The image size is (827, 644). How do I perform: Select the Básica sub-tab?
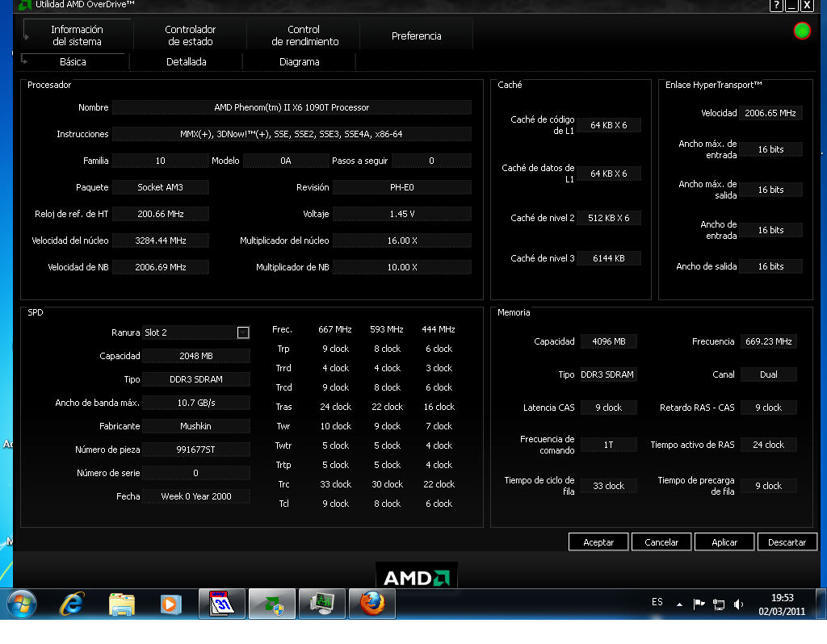pos(73,61)
